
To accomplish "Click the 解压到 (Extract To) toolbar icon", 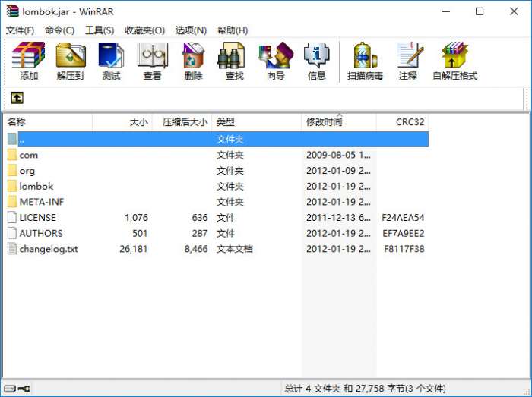I will pyautogui.click(x=70, y=55).
